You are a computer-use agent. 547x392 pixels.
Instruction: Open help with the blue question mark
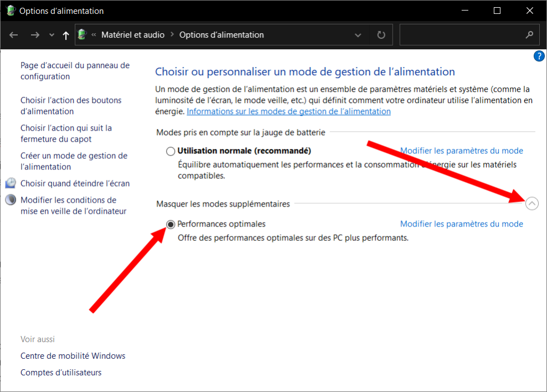point(539,56)
